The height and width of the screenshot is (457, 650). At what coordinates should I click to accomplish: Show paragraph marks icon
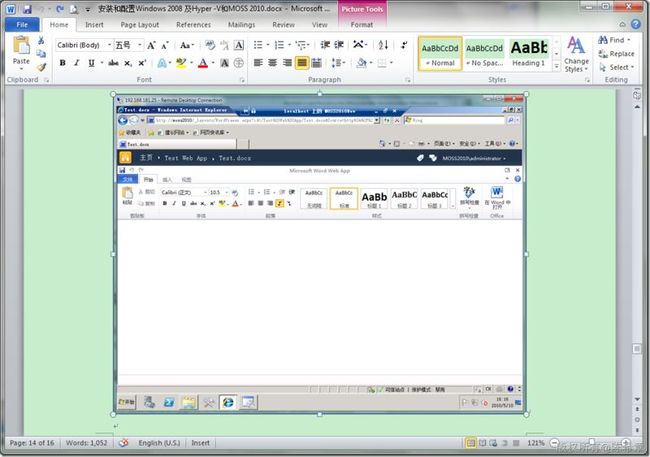coord(404,45)
